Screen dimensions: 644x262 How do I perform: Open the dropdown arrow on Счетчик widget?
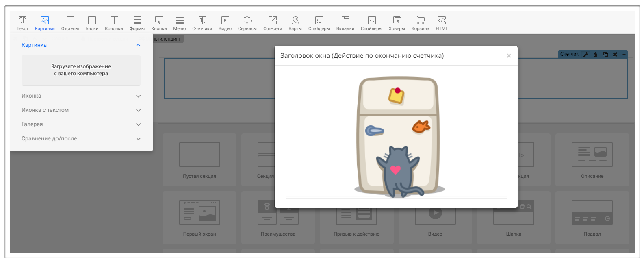coord(624,55)
